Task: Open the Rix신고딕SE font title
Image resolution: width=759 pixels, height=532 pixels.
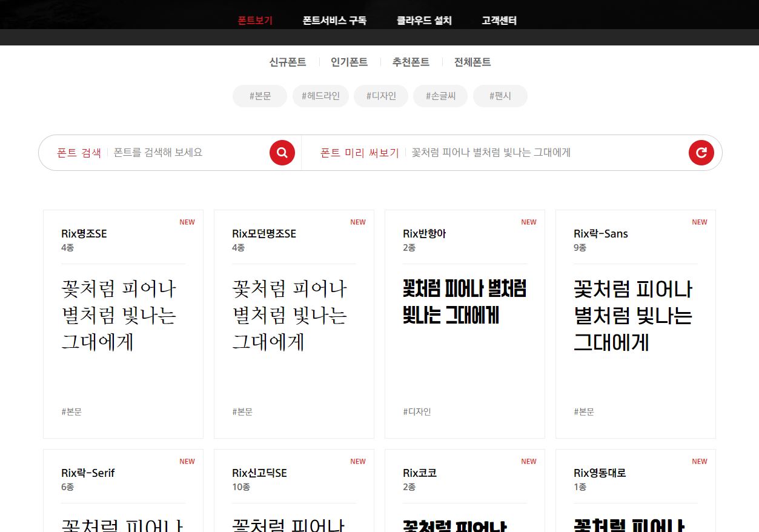Action: pyautogui.click(x=259, y=473)
